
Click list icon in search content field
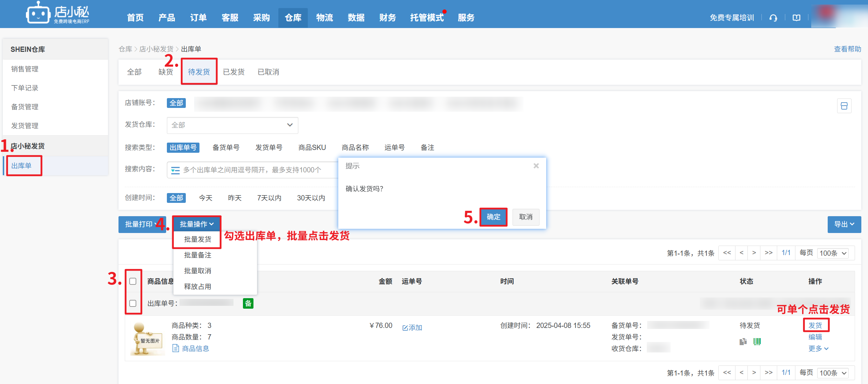(175, 170)
